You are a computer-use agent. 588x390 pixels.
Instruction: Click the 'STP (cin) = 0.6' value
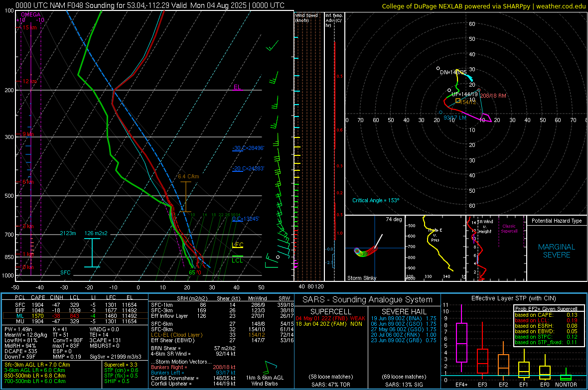(121, 370)
